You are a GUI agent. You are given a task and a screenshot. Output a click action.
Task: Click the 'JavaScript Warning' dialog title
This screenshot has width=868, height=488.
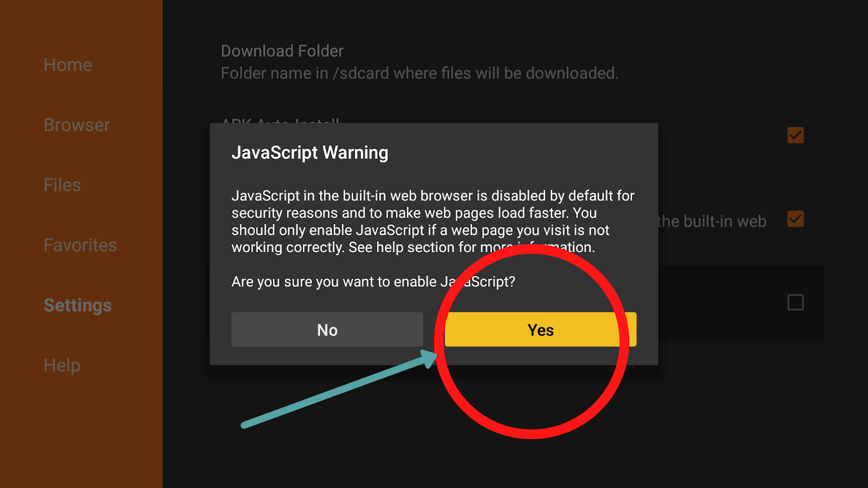click(x=310, y=153)
